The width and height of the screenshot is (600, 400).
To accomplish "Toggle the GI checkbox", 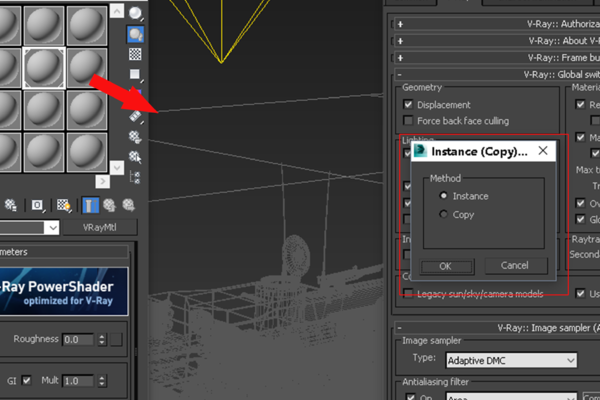I will 26,380.
